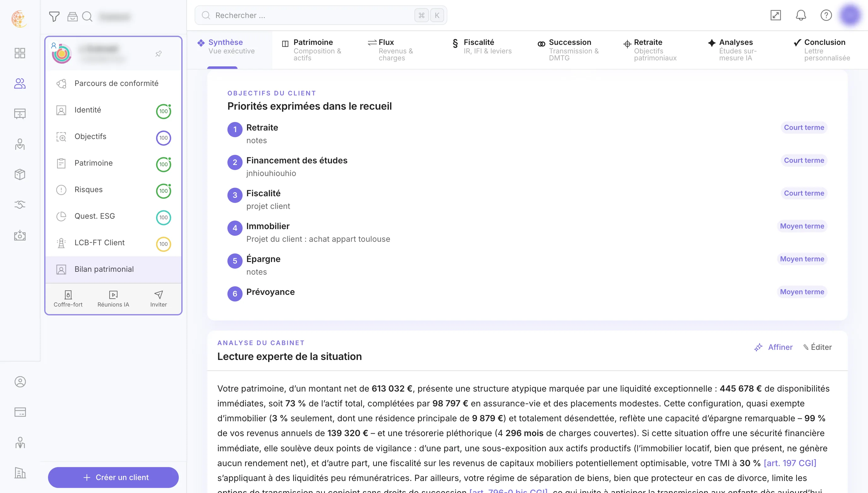The image size is (868, 493).
Task: Click the handshake icon in the left rail
Action: pos(20,204)
